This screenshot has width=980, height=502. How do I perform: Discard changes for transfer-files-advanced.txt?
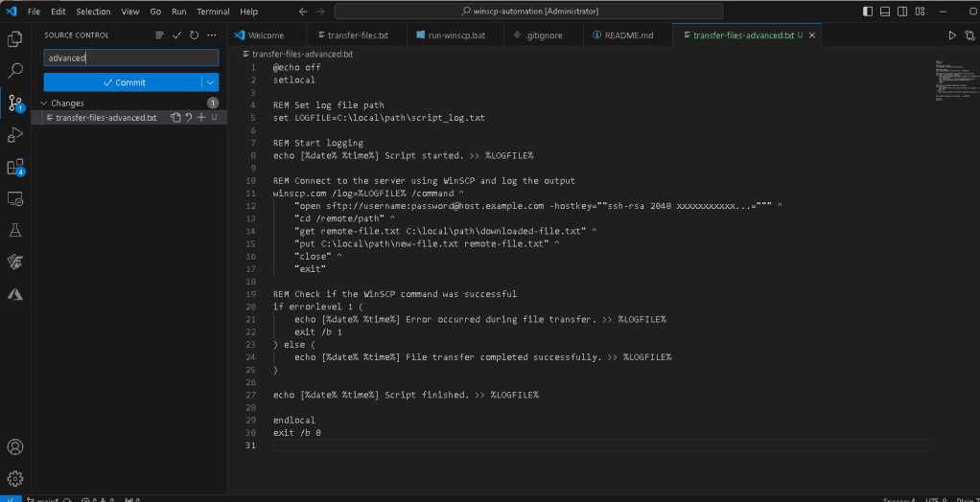(188, 118)
